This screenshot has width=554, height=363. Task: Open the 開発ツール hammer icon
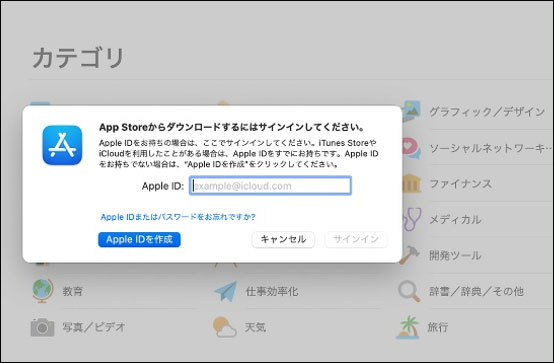410,255
